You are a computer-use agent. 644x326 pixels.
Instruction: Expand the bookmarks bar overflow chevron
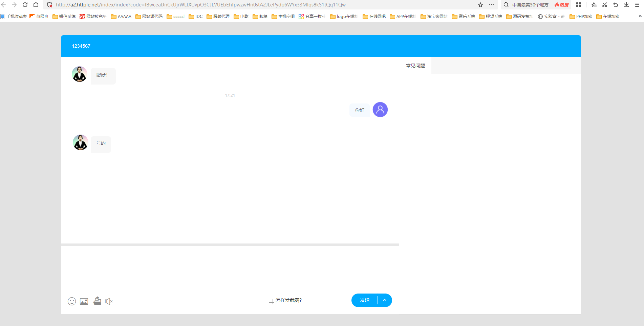640,16
